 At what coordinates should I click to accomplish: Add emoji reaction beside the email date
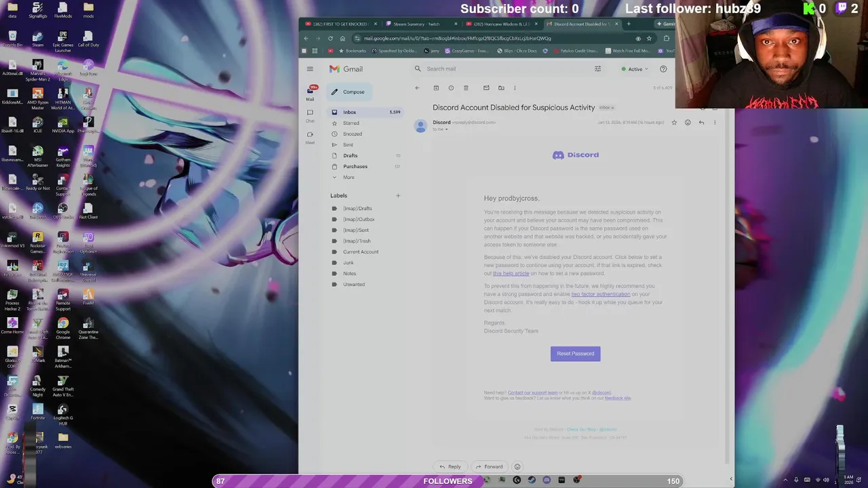pyautogui.click(x=688, y=123)
